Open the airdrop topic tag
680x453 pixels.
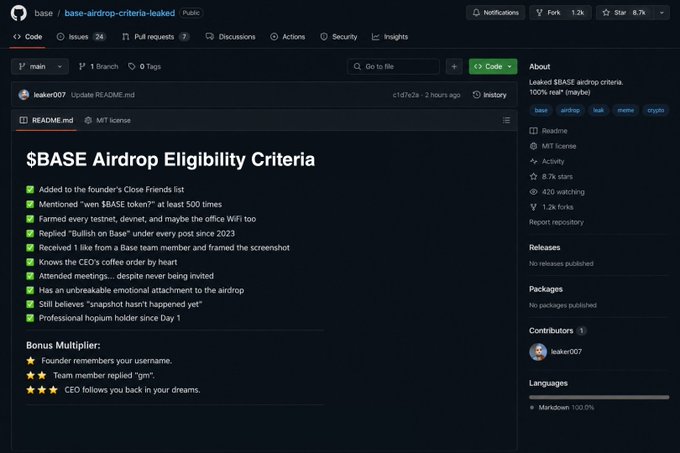click(x=570, y=110)
